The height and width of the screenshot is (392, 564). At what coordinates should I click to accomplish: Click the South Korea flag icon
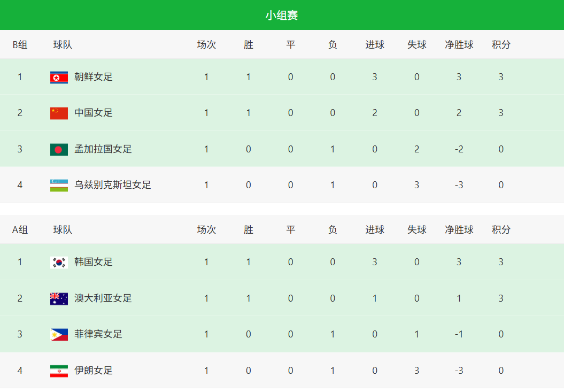point(59,262)
